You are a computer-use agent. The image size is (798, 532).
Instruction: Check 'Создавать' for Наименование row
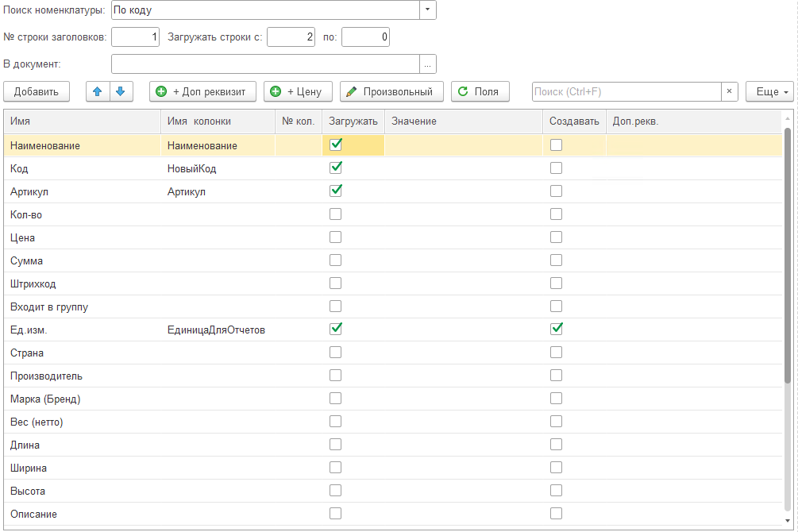click(557, 145)
